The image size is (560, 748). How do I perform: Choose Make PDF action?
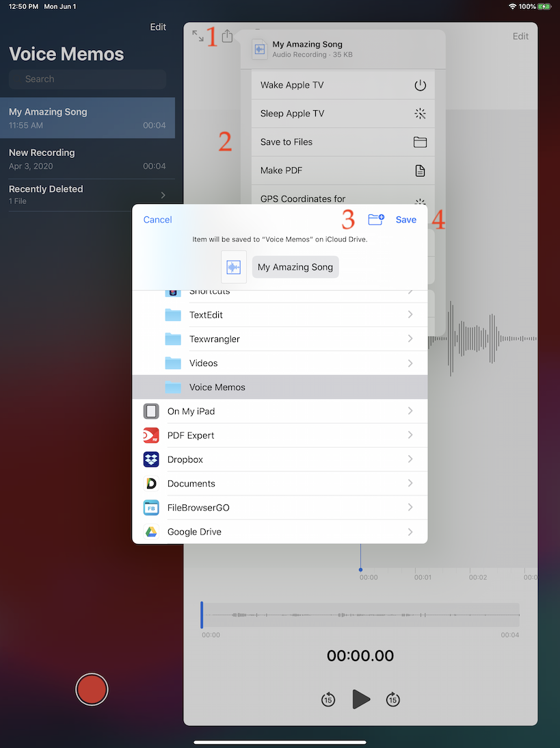tap(343, 171)
